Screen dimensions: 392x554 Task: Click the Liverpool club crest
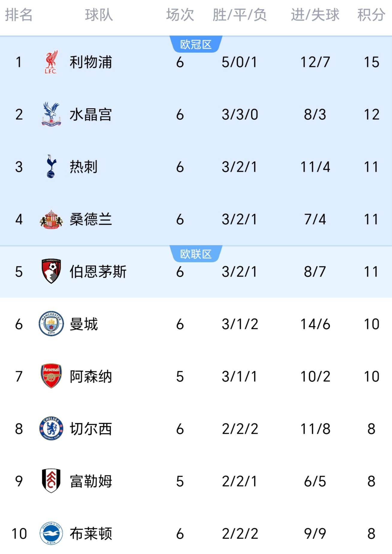[51, 62]
